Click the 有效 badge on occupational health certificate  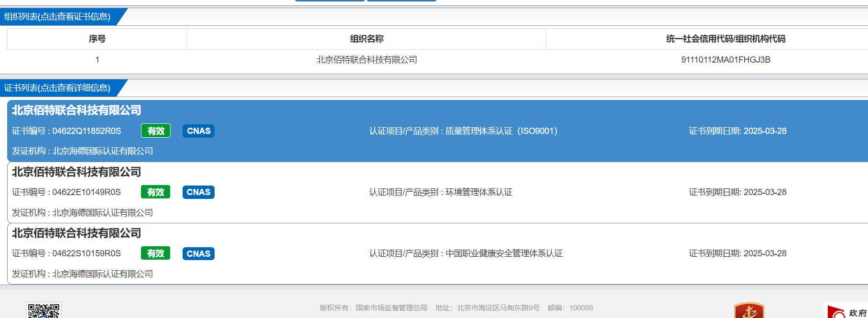156,253
